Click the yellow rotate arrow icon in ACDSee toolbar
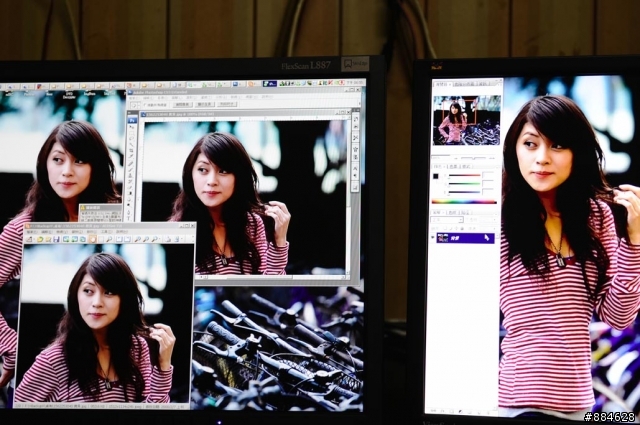Viewport: 640px width, 425px height. 40,239
